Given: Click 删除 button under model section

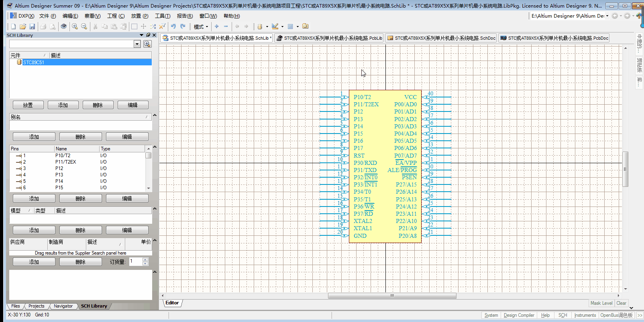Looking at the screenshot, I should click(81, 230).
